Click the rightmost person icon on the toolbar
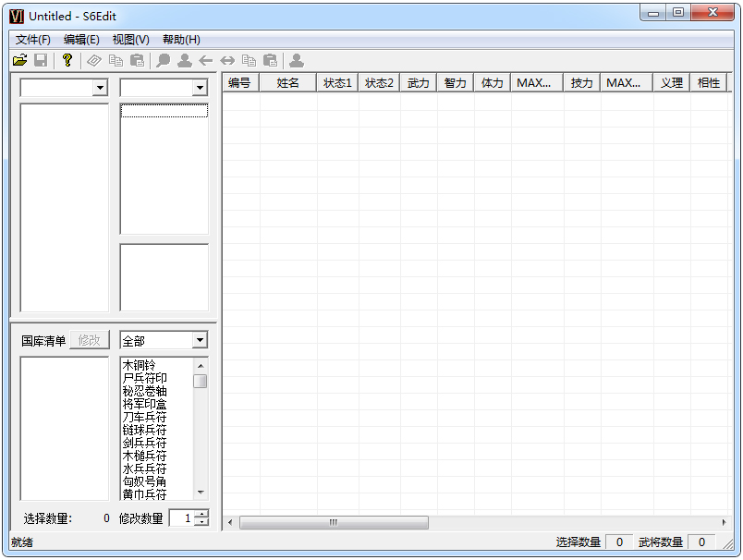The width and height of the screenshot is (743, 560). point(296,60)
